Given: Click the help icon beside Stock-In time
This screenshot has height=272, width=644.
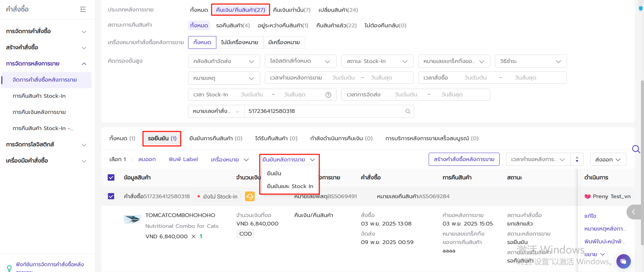Looking at the screenshot, I should tap(328, 95).
